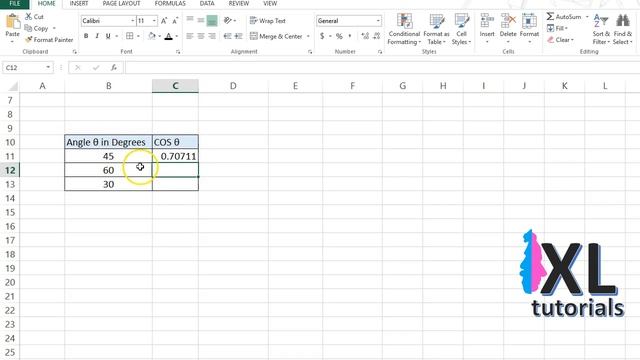Screen dimensions: 640x360
Task: Select column D header
Action: point(233,86)
